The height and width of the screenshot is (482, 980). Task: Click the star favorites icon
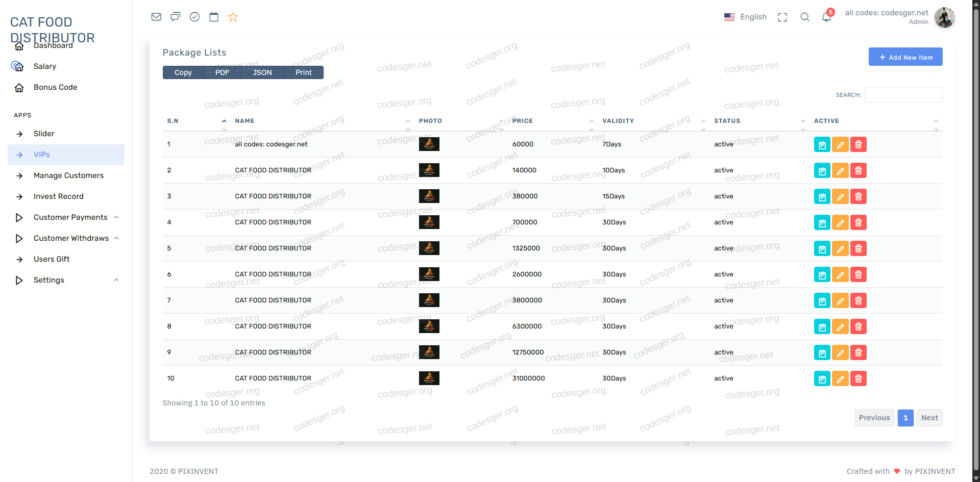233,17
